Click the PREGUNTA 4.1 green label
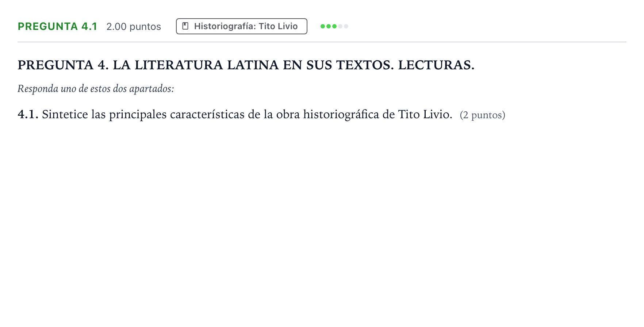This screenshot has height=327, width=644. [58, 27]
